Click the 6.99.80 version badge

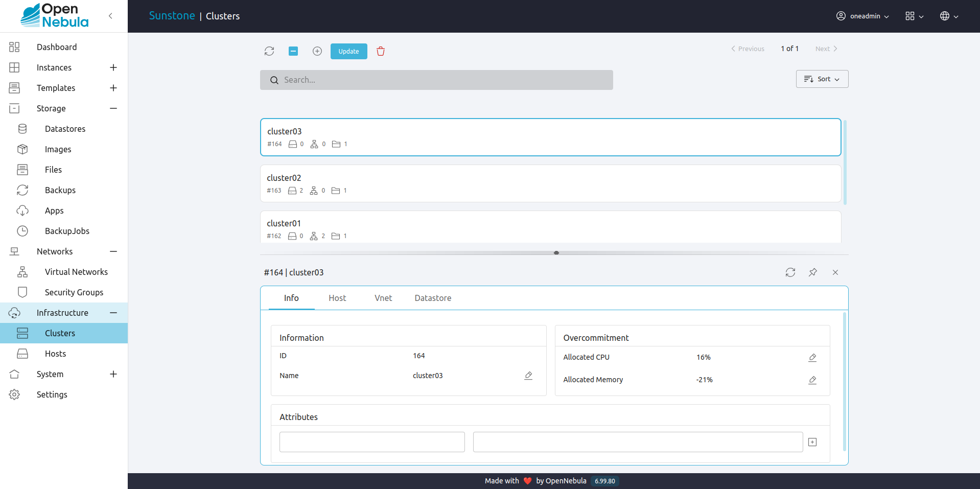605,481
